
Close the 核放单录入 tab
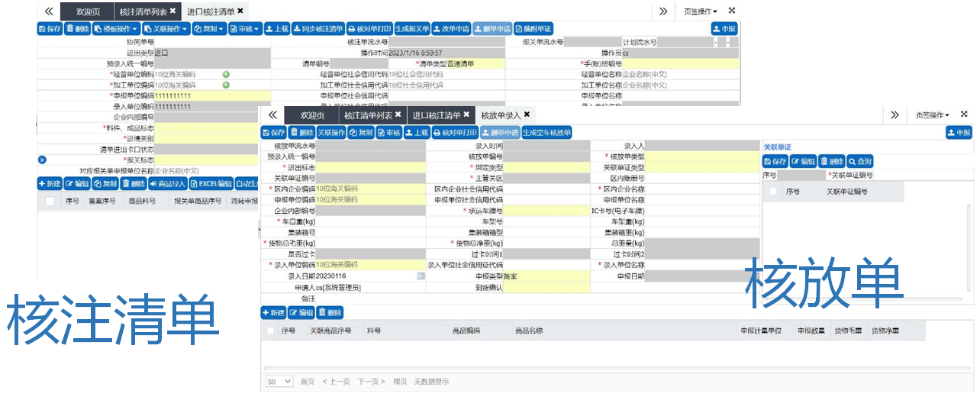point(527,115)
